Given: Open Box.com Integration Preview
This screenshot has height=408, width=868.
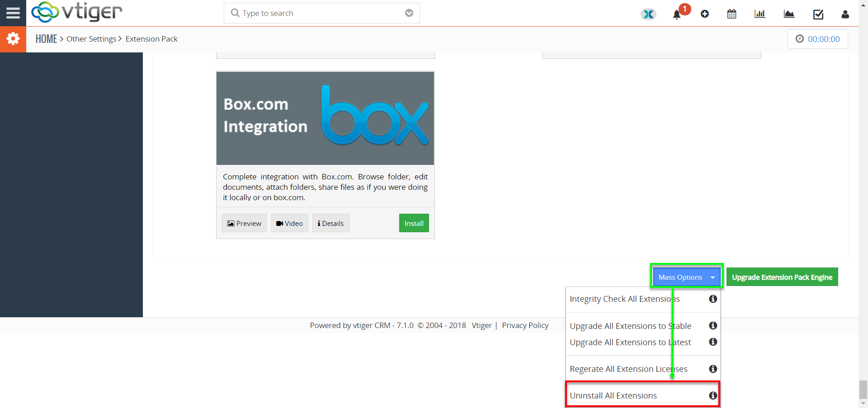Looking at the screenshot, I should (244, 223).
